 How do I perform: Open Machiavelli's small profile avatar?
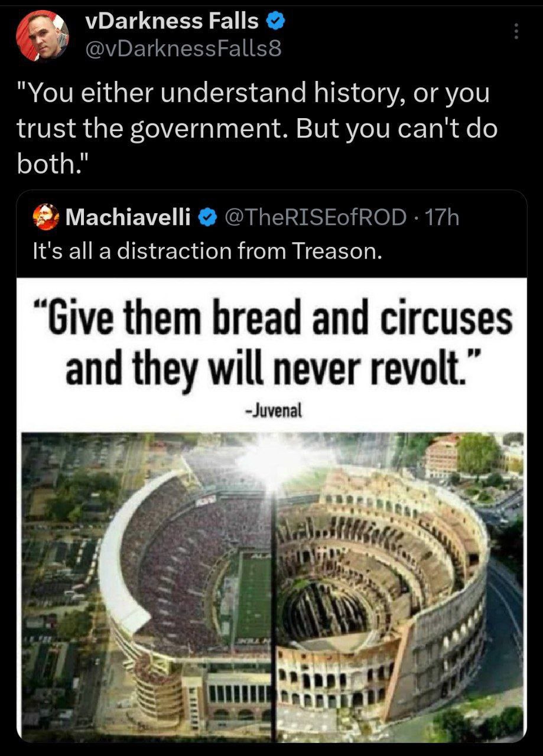pos(46,217)
